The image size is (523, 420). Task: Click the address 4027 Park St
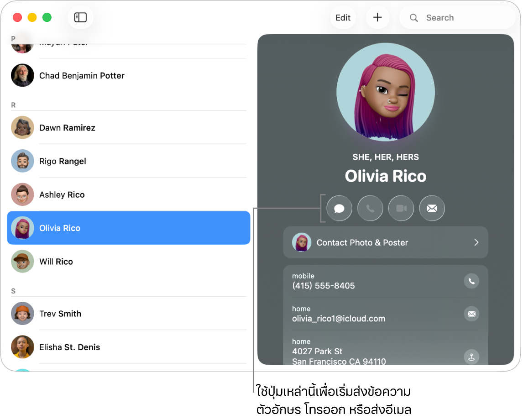(x=317, y=351)
